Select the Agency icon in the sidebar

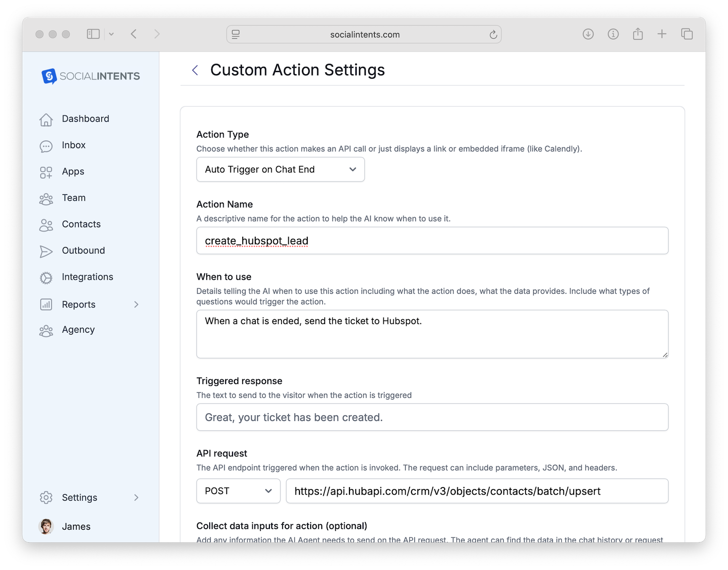[46, 330]
